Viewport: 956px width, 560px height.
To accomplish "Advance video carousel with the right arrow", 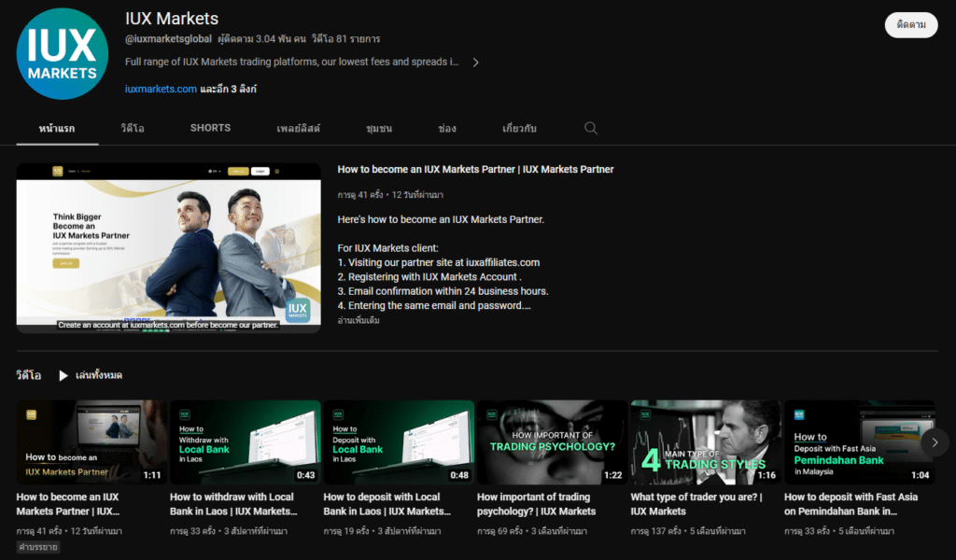I will click(935, 442).
